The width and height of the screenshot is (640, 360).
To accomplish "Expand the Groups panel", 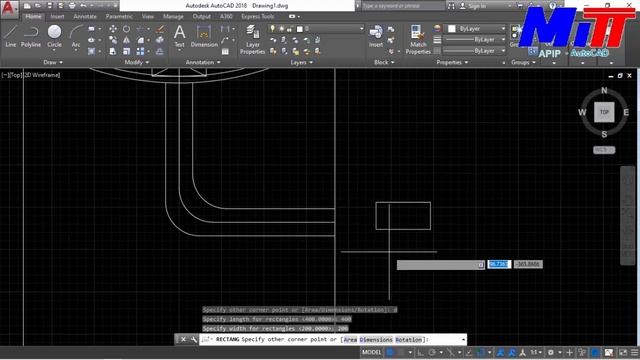I will (x=523, y=62).
